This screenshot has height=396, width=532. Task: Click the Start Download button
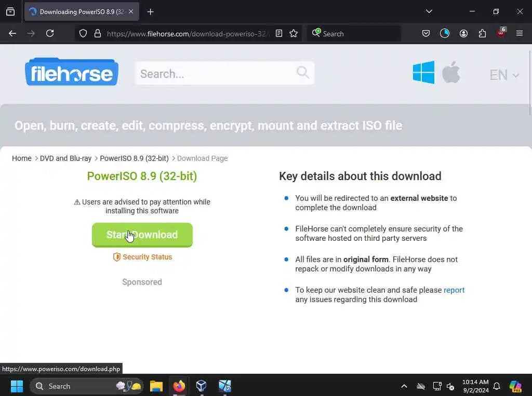pyautogui.click(x=142, y=235)
